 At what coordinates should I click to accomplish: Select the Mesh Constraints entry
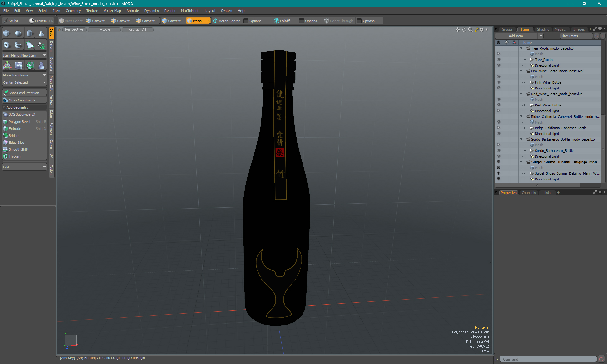pyautogui.click(x=24, y=100)
